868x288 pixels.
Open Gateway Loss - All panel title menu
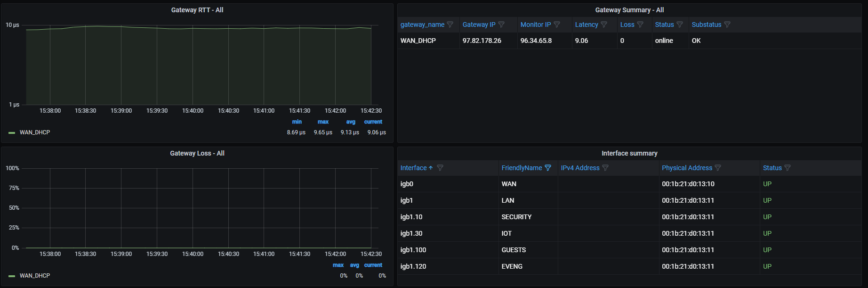click(197, 153)
